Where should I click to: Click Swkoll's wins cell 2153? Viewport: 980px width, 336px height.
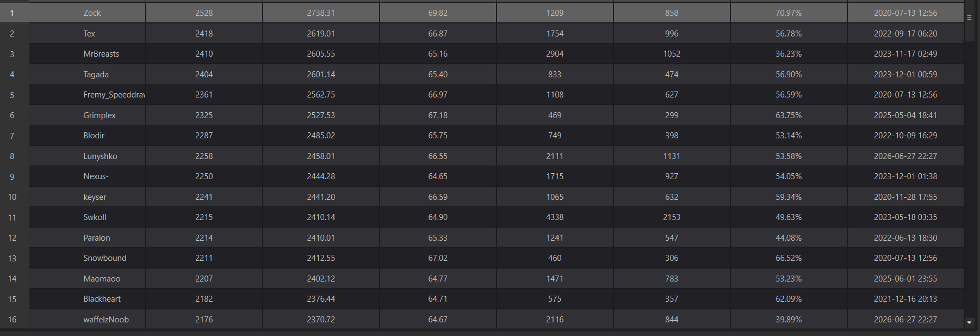[x=672, y=217]
